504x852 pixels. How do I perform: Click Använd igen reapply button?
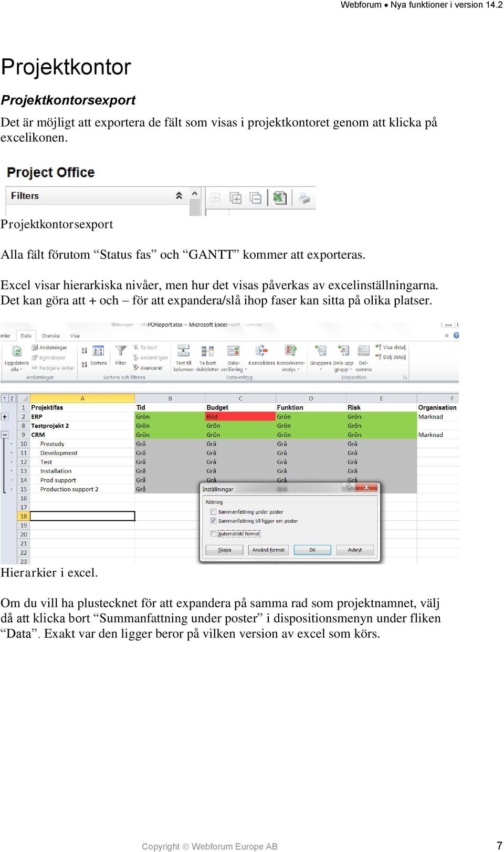click(150, 357)
